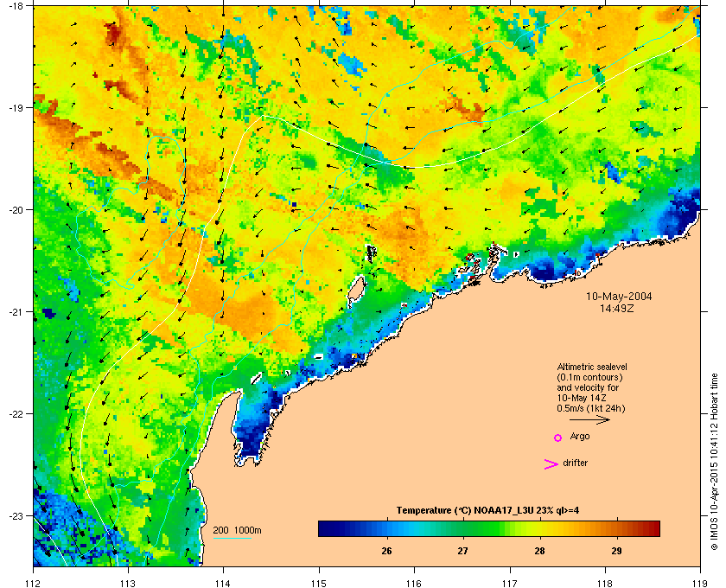Image resolution: width=726 pixels, height=588 pixels.
Task: Click the Temperature NOAA17_L3U colorbar title
Action: point(487,511)
